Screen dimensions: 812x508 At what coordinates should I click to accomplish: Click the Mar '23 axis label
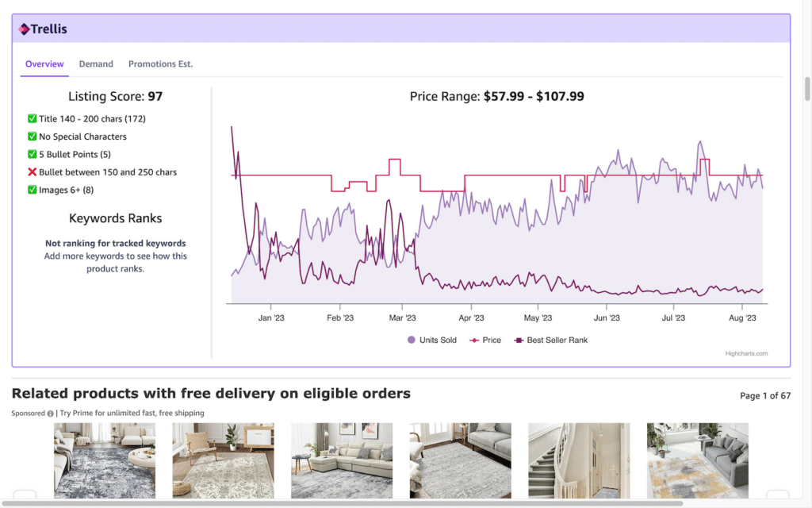(402, 317)
